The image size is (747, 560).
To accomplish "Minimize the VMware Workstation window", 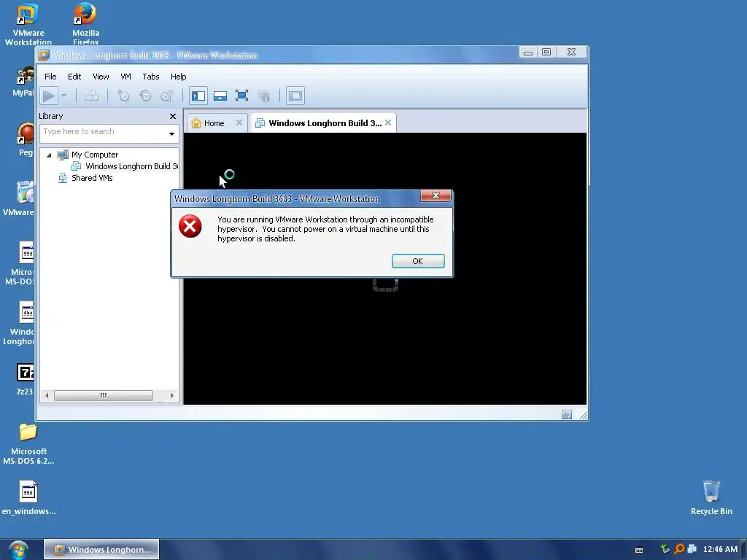I will (528, 52).
